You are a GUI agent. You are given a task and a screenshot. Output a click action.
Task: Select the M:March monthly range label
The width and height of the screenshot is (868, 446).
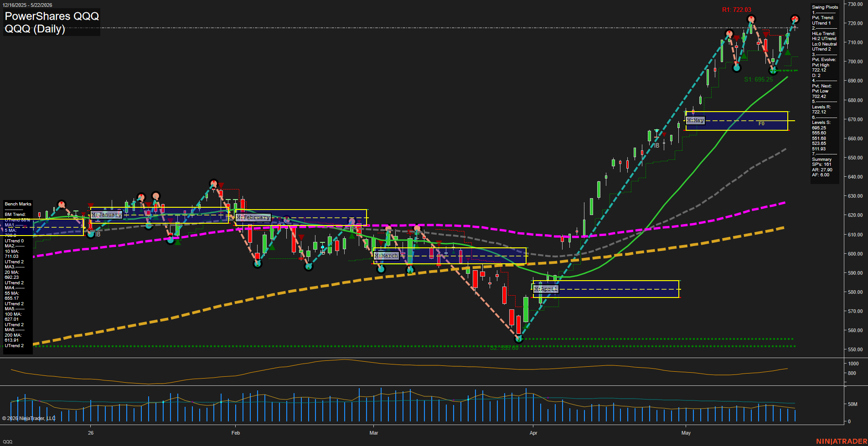click(x=386, y=256)
